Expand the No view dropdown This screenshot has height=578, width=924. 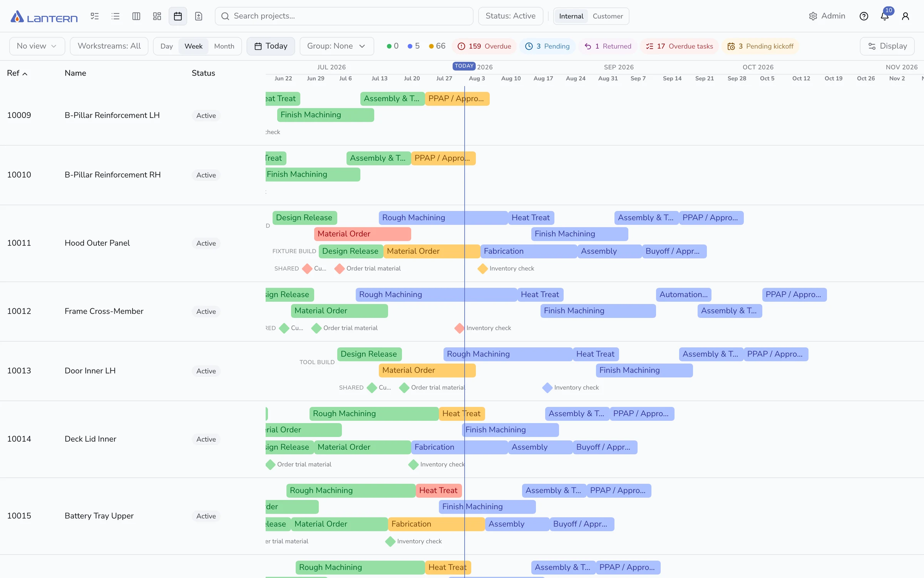tap(37, 46)
